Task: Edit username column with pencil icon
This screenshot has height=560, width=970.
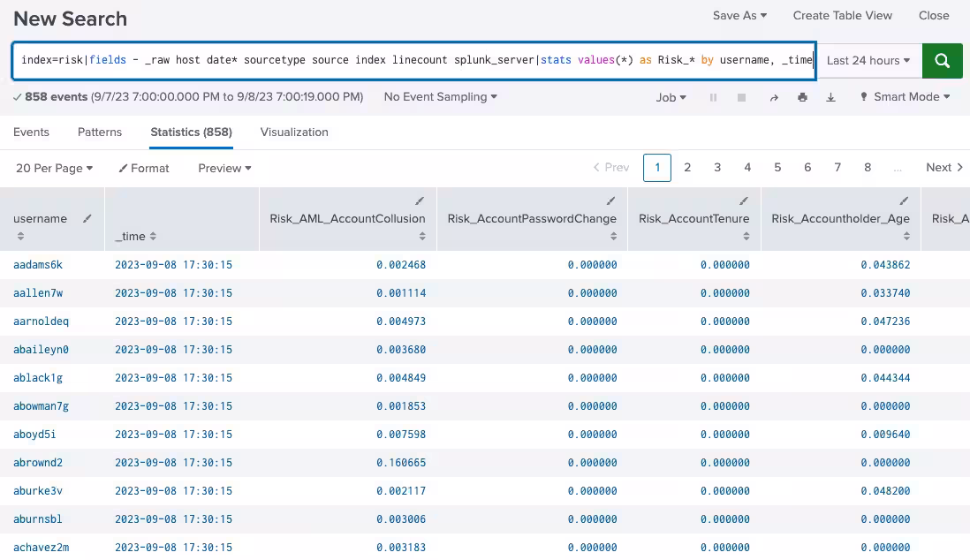Action: point(87,218)
